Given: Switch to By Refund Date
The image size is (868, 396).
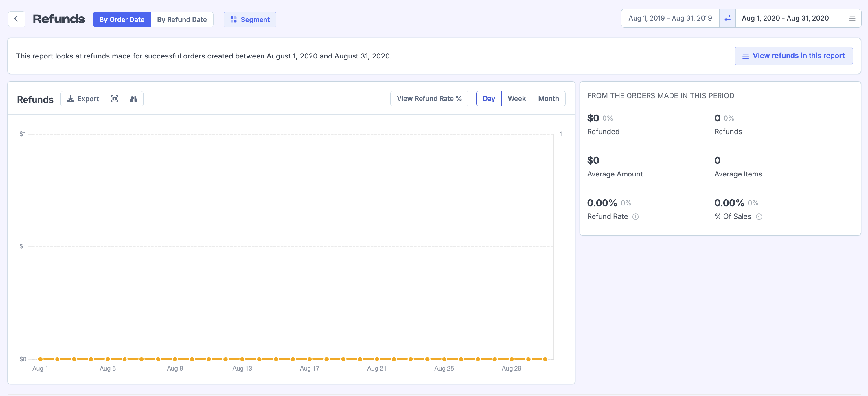Looking at the screenshot, I should coord(182,20).
